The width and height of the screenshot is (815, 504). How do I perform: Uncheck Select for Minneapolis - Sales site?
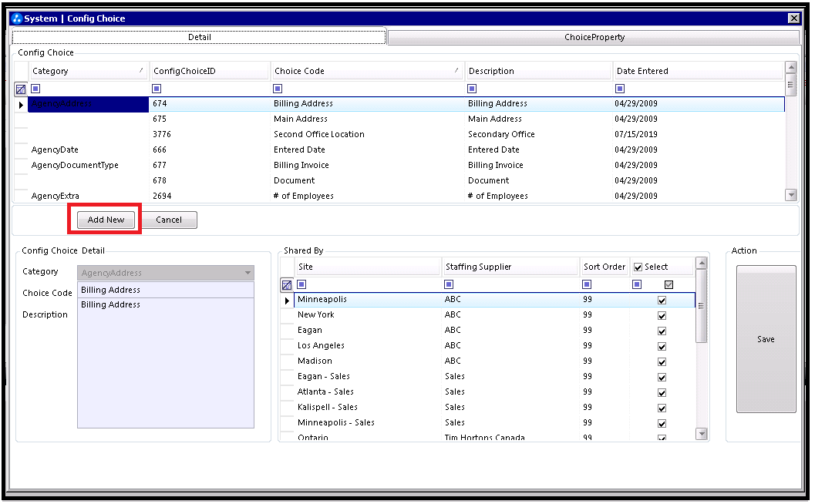(662, 424)
